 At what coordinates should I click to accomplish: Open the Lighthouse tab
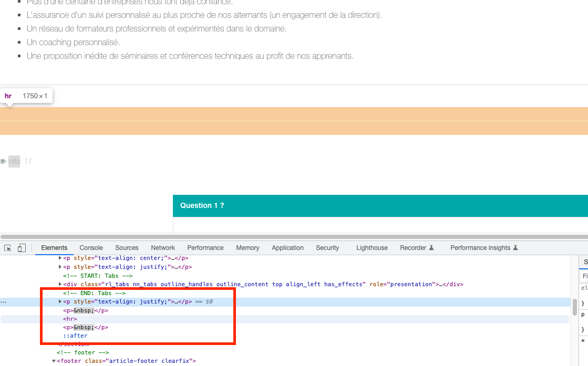pyautogui.click(x=372, y=248)
